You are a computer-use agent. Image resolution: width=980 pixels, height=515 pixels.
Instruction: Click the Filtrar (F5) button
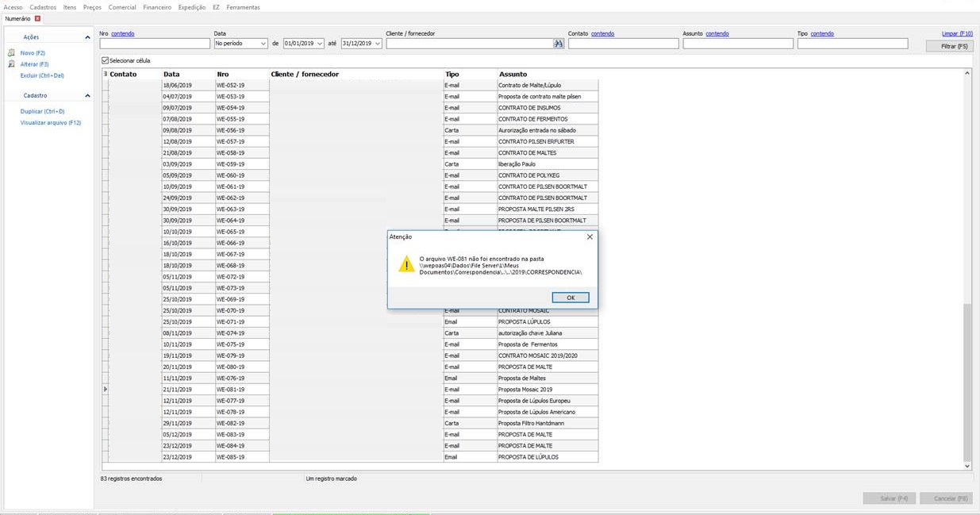(x=950, y=47)
